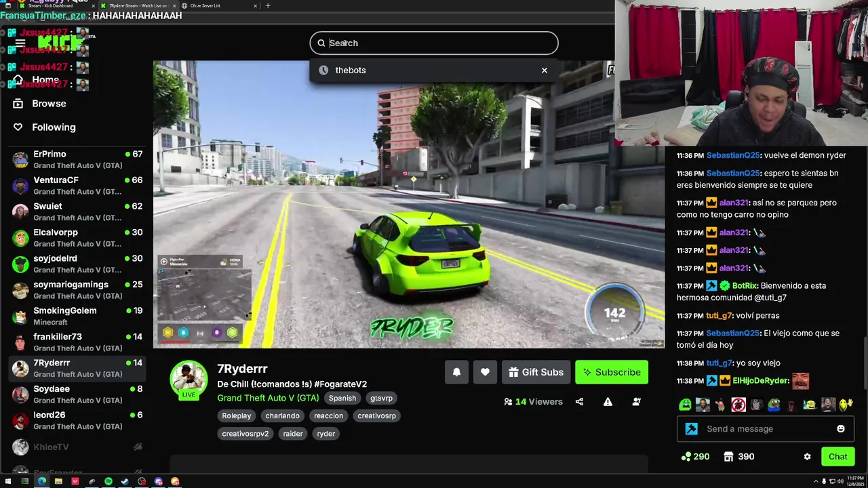This screenshot has height=488, width=868.
Task: Focus the Search input field
Action: [x=434, y=43]
